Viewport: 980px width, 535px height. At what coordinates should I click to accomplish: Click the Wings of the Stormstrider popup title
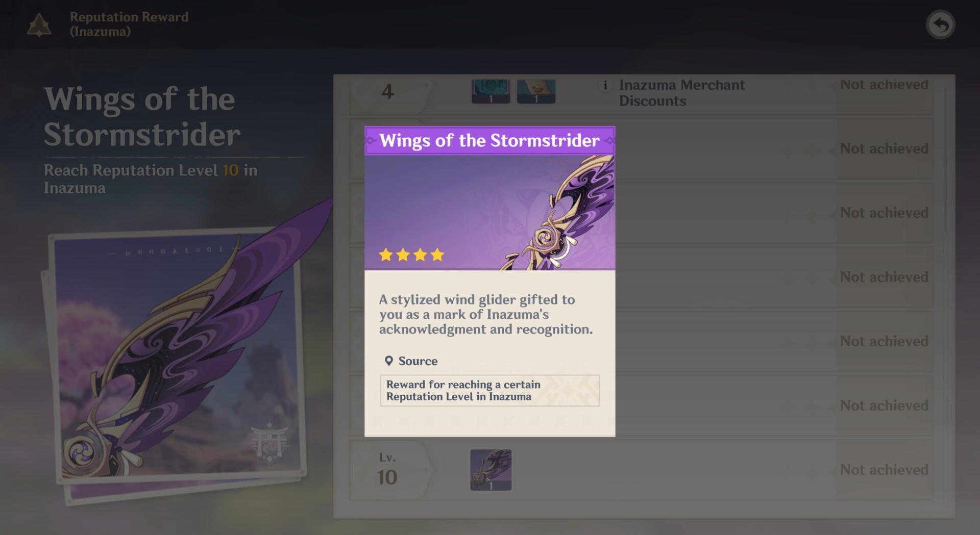(489, 140)
